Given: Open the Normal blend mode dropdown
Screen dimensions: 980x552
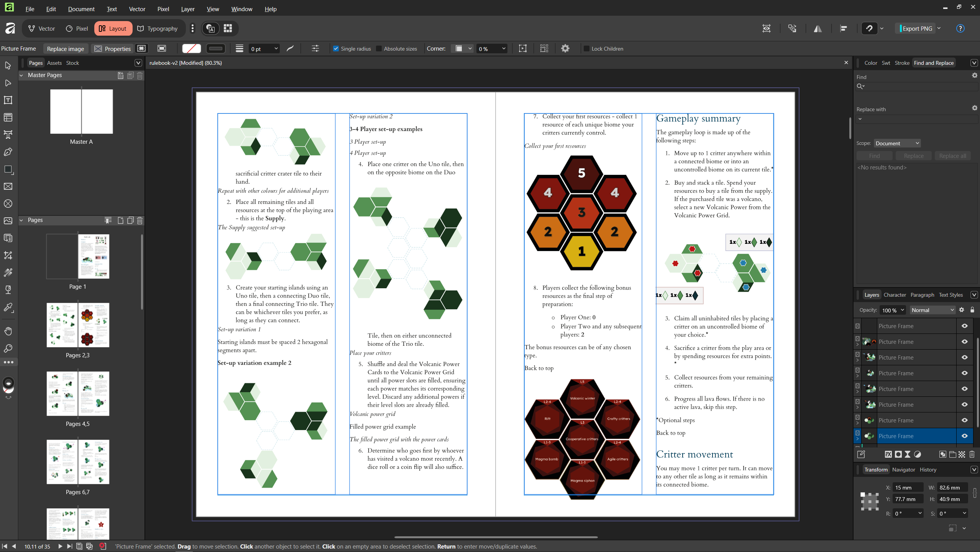Looking at the screenshot, I should coord(932,310).
